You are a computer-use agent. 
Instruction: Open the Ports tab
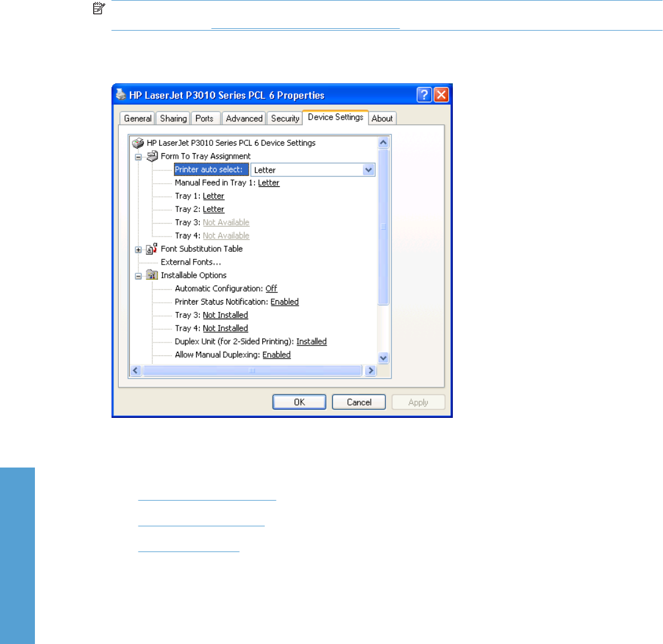[x=205, y=118]
